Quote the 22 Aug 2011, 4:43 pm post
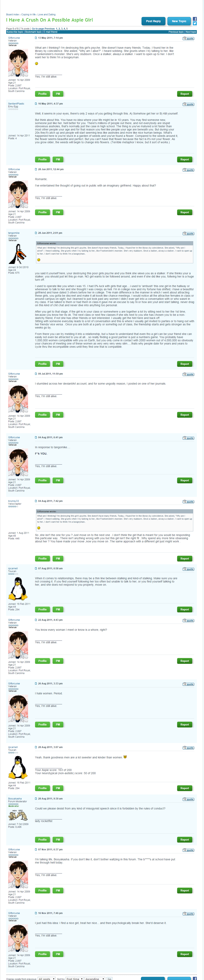The width and height of the screenshot is (204, 980). point(188,621)
